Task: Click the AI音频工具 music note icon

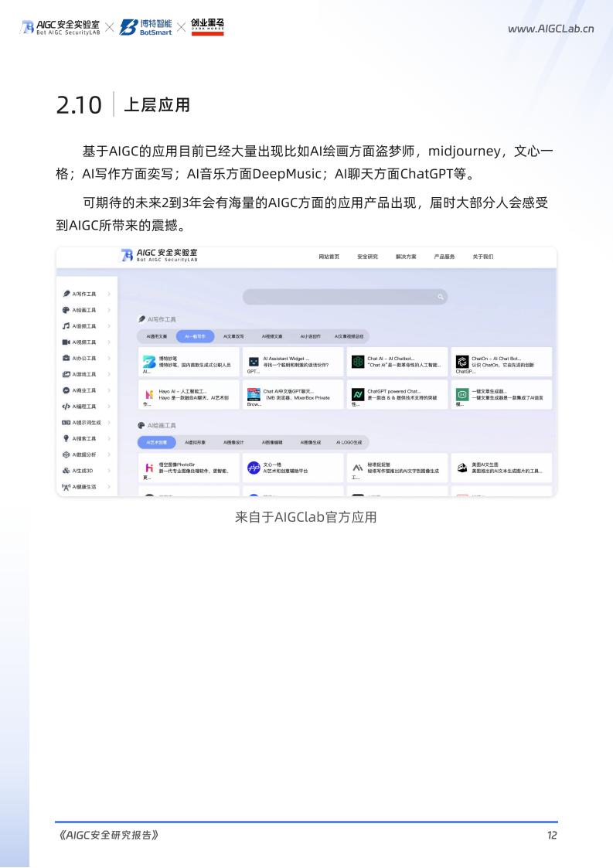Action: pos(66,326)
